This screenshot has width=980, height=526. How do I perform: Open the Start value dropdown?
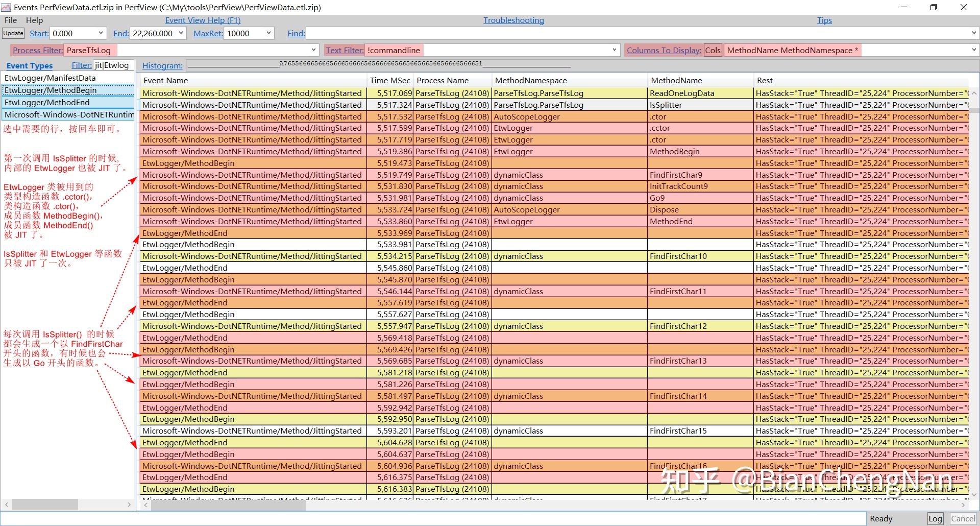click(x=101, y=33)
